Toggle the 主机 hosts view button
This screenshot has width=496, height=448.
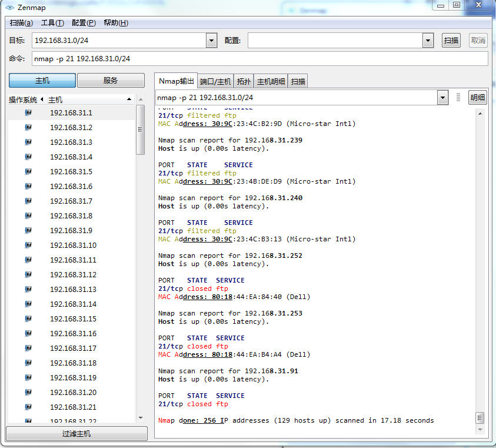(x=42, y=81)
